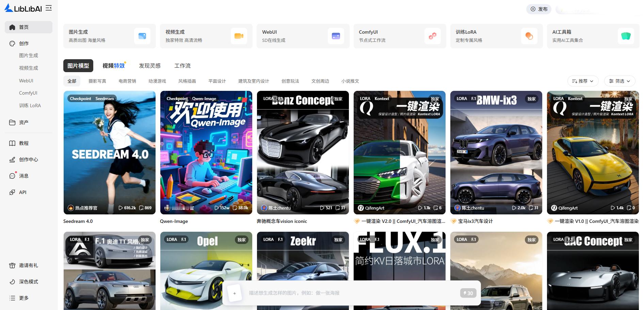Click the ComfyUI node icon
The height and width of the screenshot is (310, 644).
click(433, 36)
